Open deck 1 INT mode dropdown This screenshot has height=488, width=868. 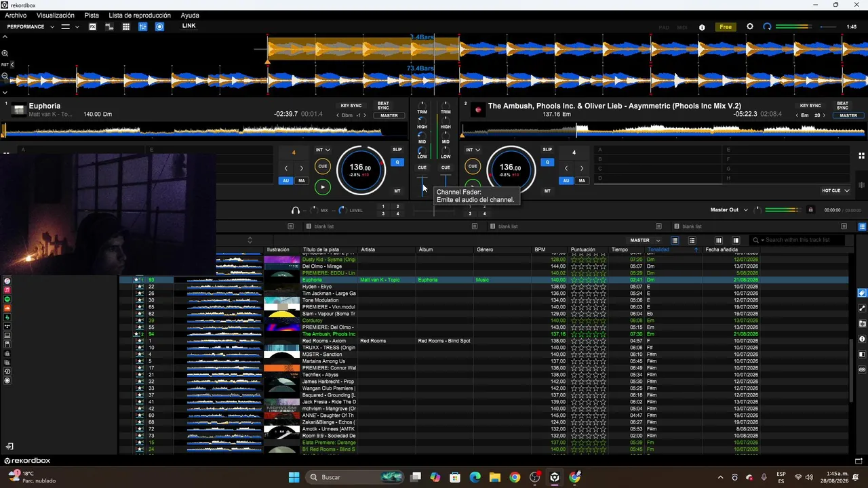(x=323, y=150)
